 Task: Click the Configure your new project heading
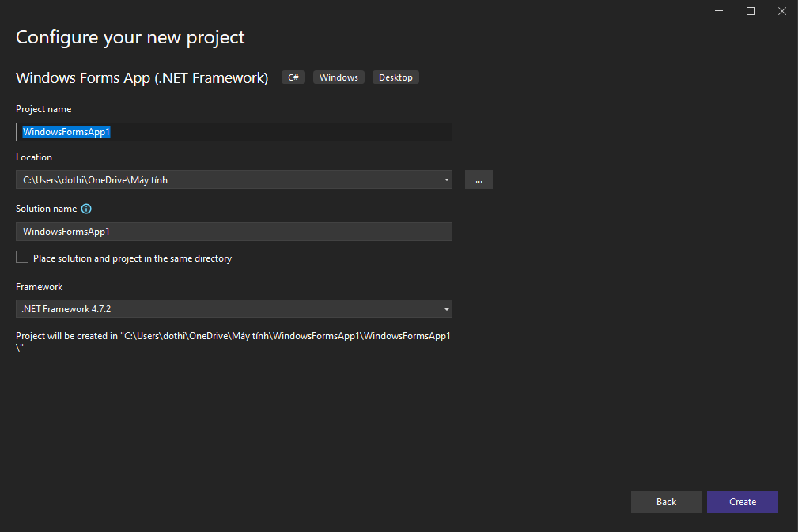tap(130, 37)
